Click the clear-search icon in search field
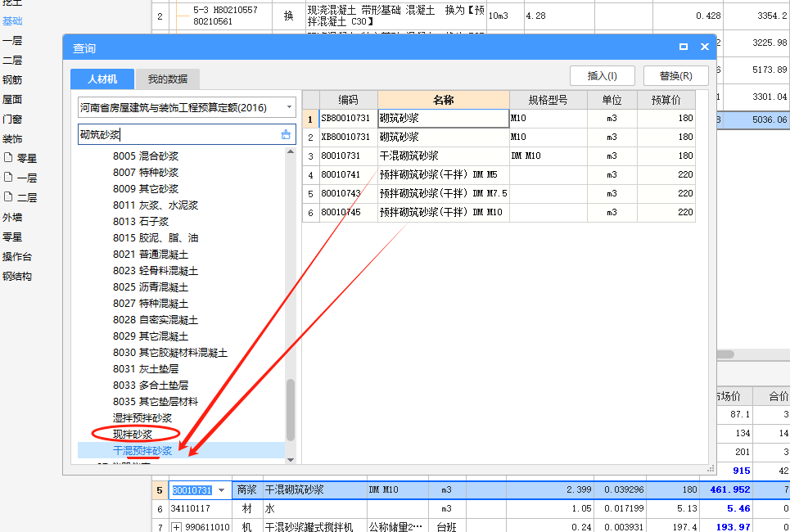Viewport: 790px width, 532px height. point(286,134)
